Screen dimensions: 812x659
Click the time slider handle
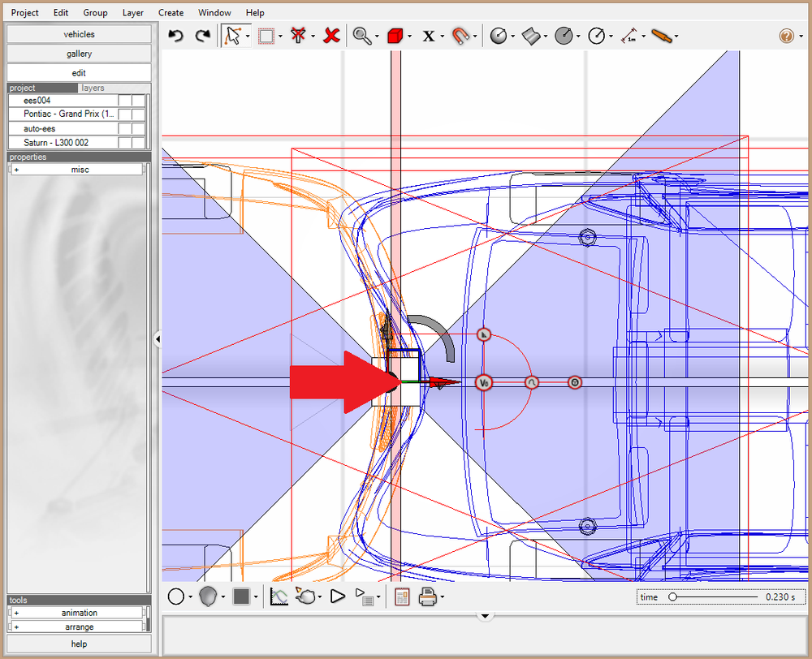672,597
